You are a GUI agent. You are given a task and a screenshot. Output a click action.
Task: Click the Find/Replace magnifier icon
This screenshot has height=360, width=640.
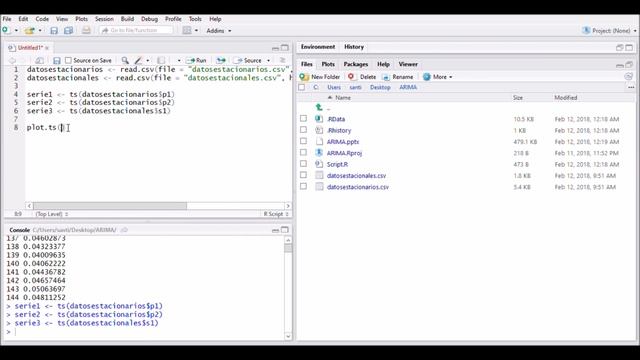coord(125,60)
